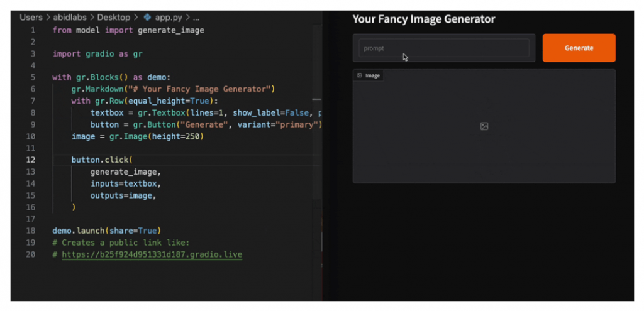644x311 pixels.
Task: Click the Image label tab on output panel
Action: pyautogui.click(x=369, y=75)
